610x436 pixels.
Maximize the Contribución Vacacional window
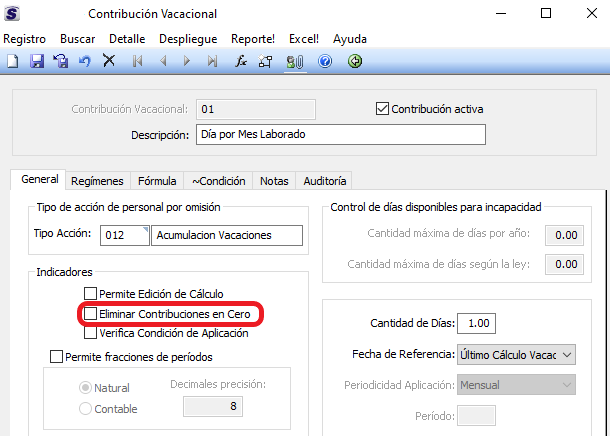[x=546, y=14]
